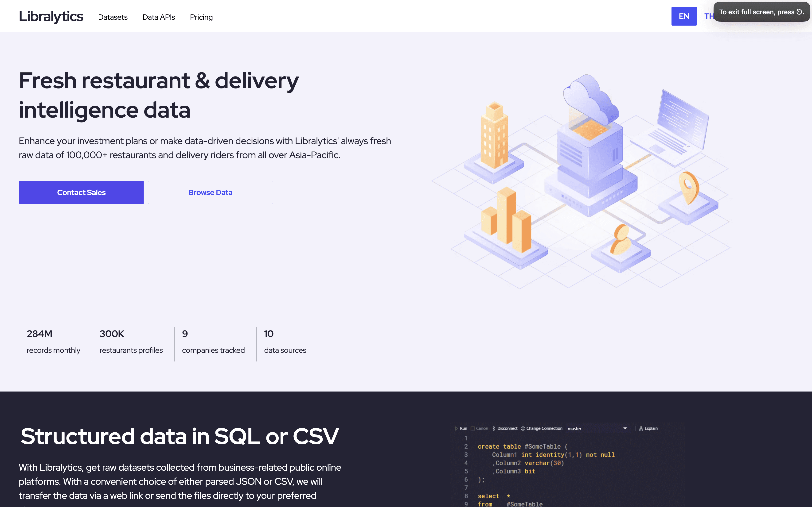Open the Datasets navigation dropdown

[x=113, y=17]
